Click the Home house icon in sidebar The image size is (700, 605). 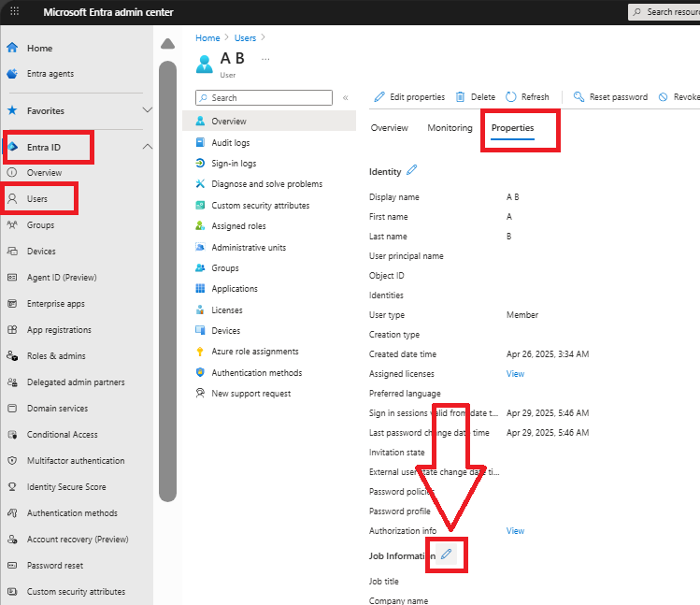[12, 48]
